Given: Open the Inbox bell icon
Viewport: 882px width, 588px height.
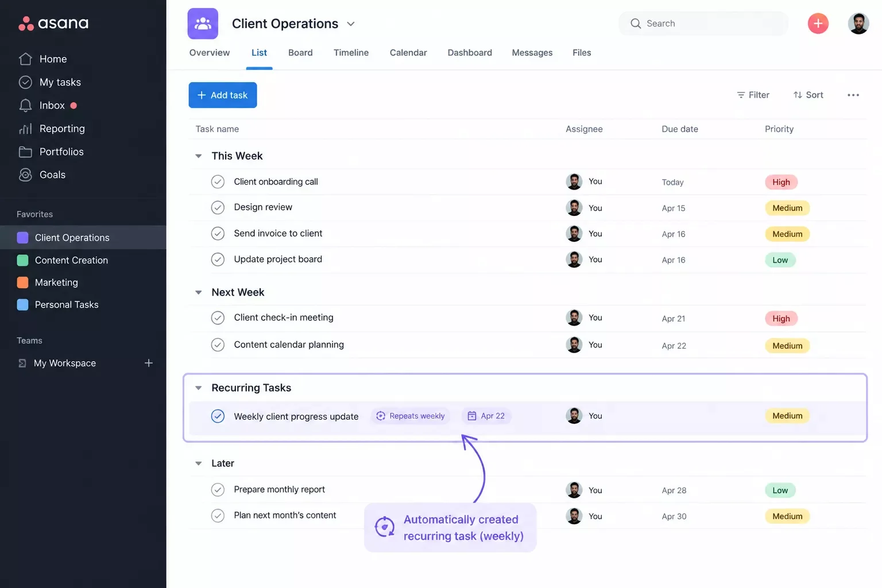Looking at the screenshot, I should click(x=25, y=106).
